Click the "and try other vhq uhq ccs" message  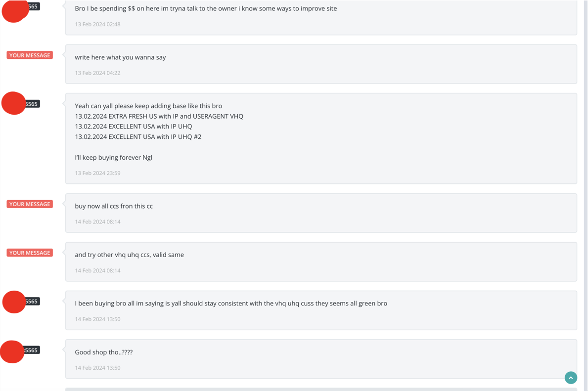click(x=129, y=255)
